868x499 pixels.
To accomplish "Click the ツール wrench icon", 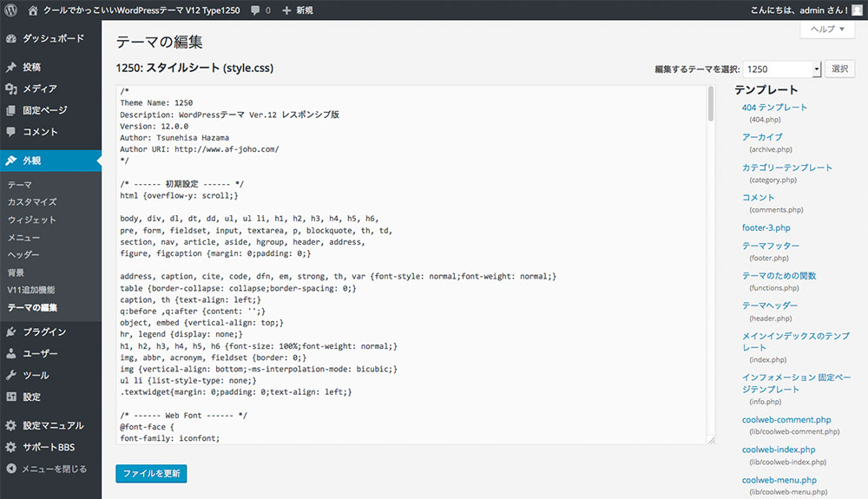I will coord(11,375).
